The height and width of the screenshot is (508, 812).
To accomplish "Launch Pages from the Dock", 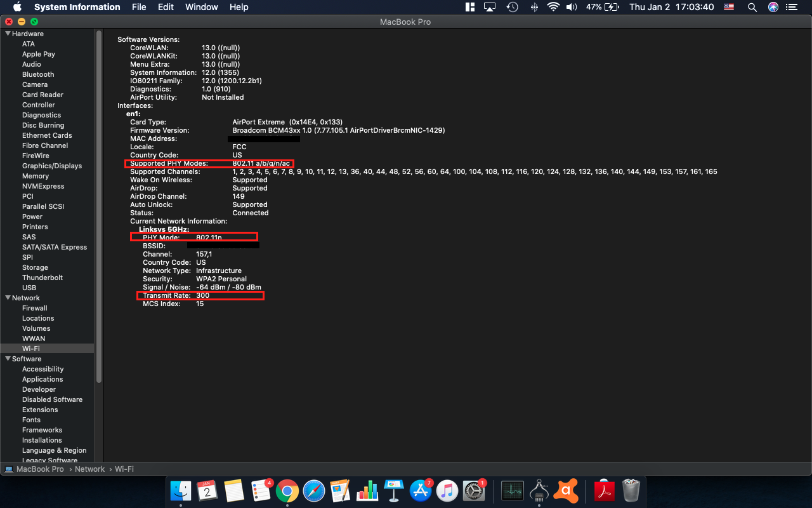I will pyautogui.click(x=341, y=490).
